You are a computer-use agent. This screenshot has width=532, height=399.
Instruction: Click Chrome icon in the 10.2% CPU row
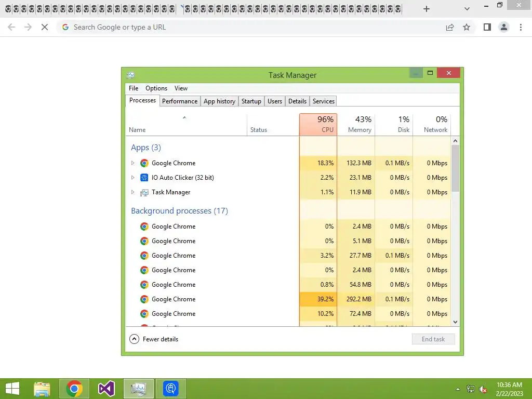pos(144,314)
